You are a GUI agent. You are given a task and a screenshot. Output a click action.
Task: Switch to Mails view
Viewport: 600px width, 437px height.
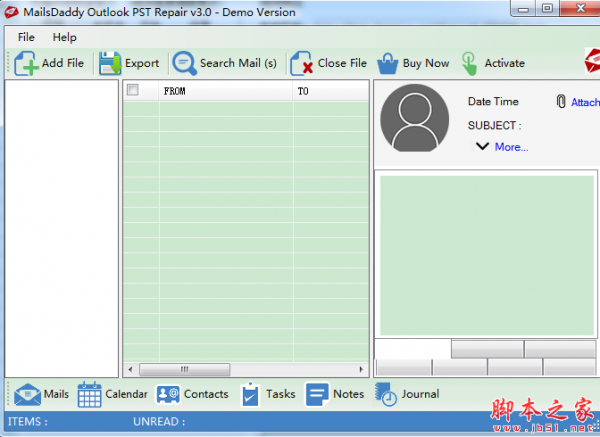[x=28, y=394]
